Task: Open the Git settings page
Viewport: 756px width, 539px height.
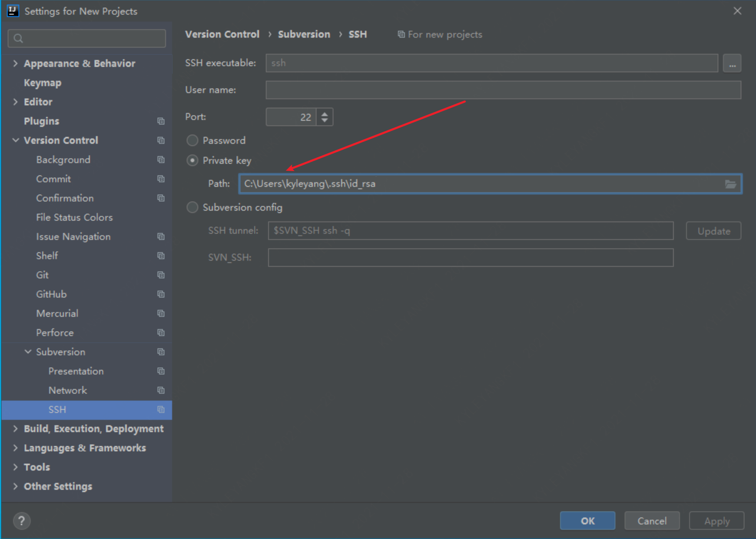Action: [42, 275]
